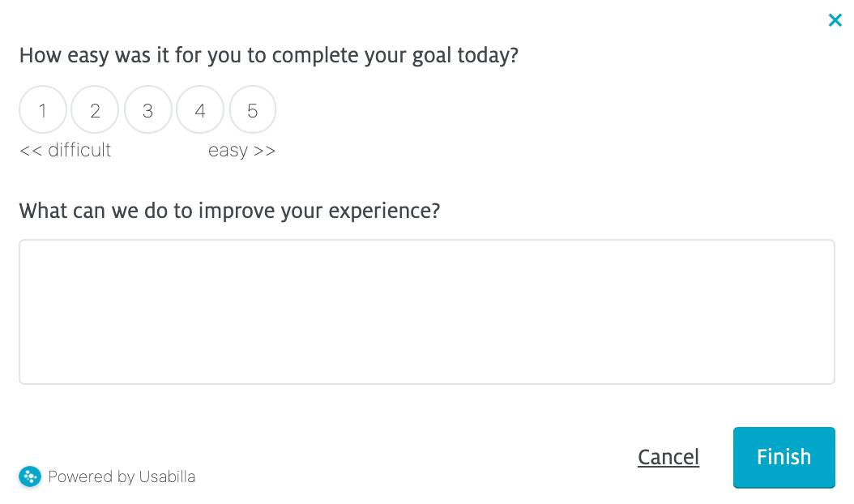Rate the experience 5
Screen dimensions: 854x504
pos(253,110)
